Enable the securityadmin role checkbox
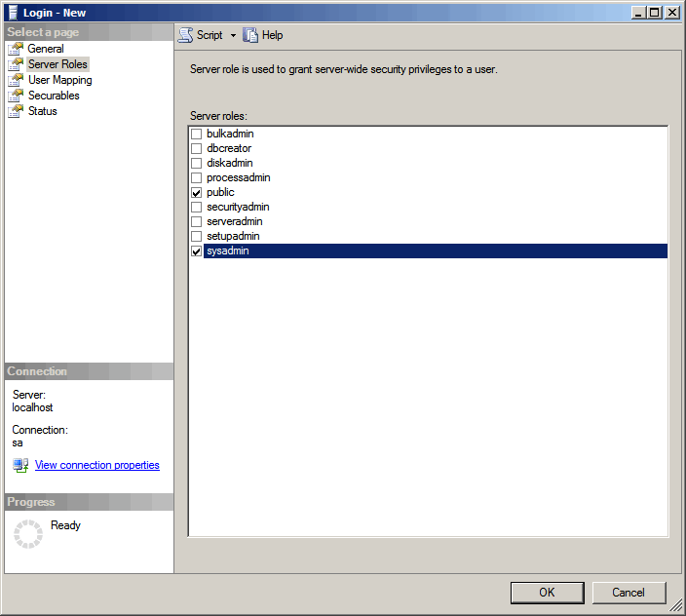Screen dimensions: 686x616 click(x=197, y=207)
